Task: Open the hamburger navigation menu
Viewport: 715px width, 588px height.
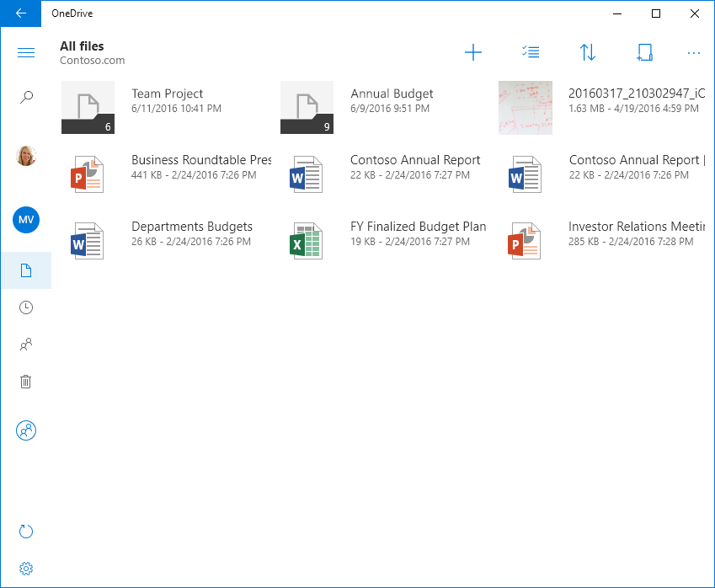Action: click(x=26, y=53)
